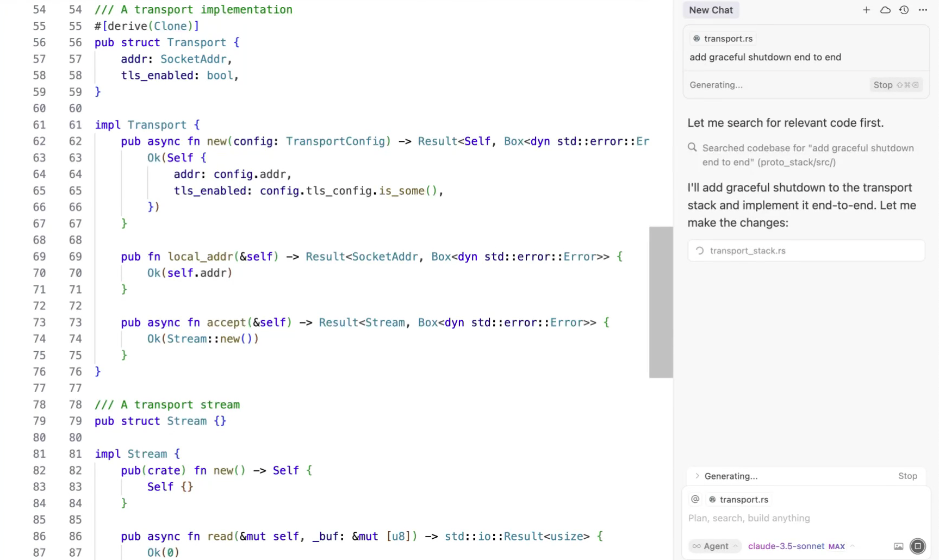Show chat history via clock icon
Image resolution: width=939 pixels, height=560 pixels.
click(904, 10)
